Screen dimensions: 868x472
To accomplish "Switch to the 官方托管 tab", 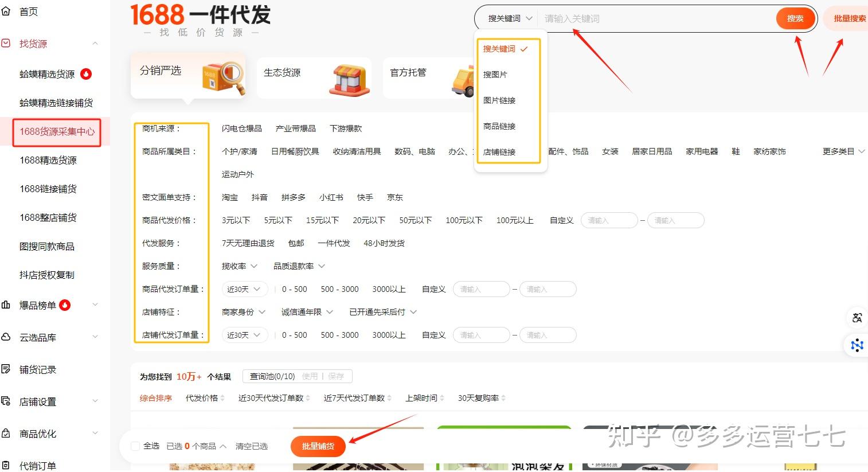I will tap(429, 78).
